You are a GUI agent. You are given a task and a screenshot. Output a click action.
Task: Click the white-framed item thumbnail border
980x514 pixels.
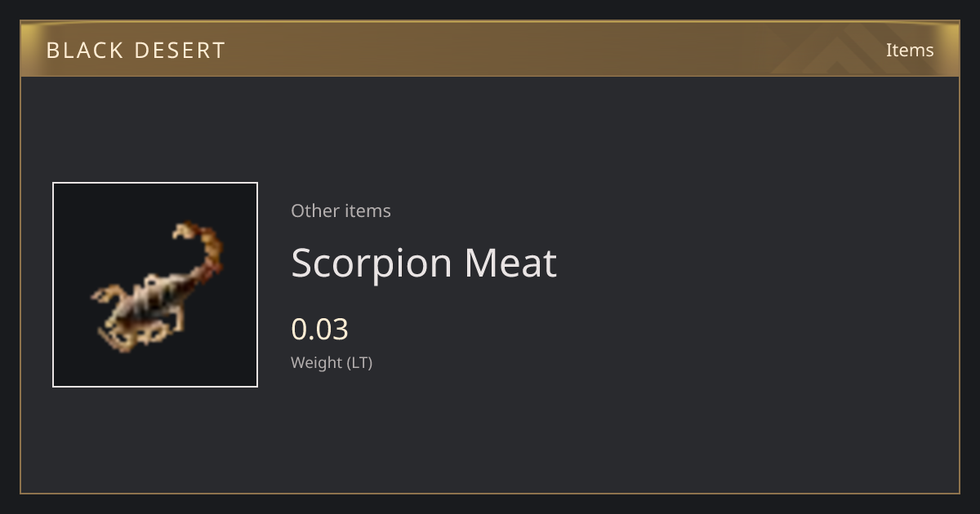pos(155,184)
